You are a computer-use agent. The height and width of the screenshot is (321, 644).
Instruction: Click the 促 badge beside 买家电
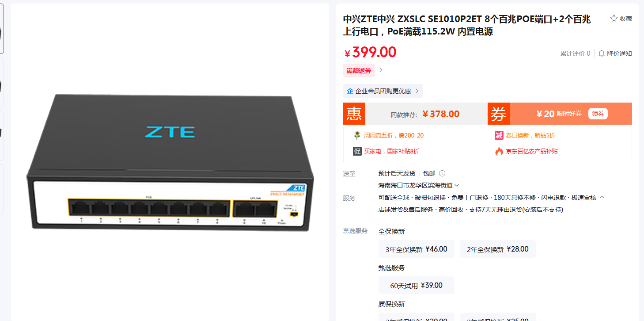coord(357,151)
